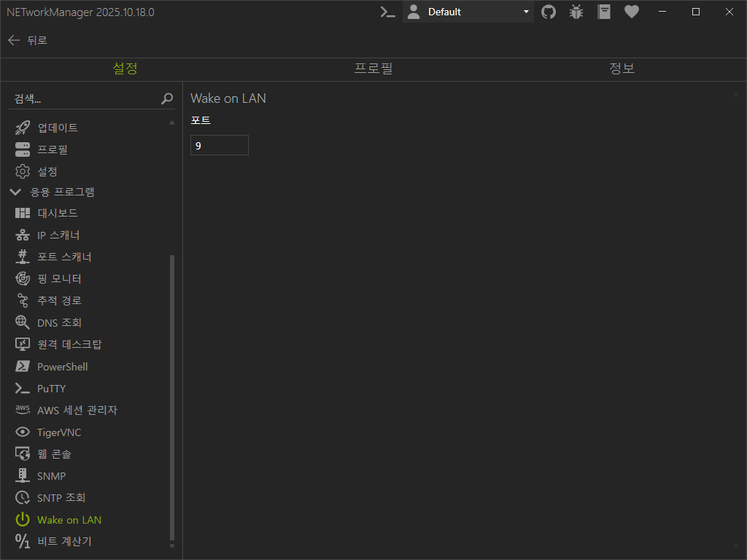Close the NETworkManager window
747x560 pixels.
pos(729,12)
